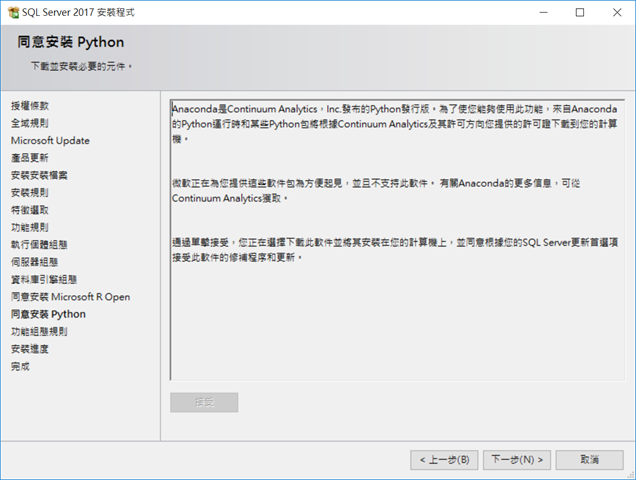
Task: Select 產品更新 step in sidebar
Action: pos(30,158)
